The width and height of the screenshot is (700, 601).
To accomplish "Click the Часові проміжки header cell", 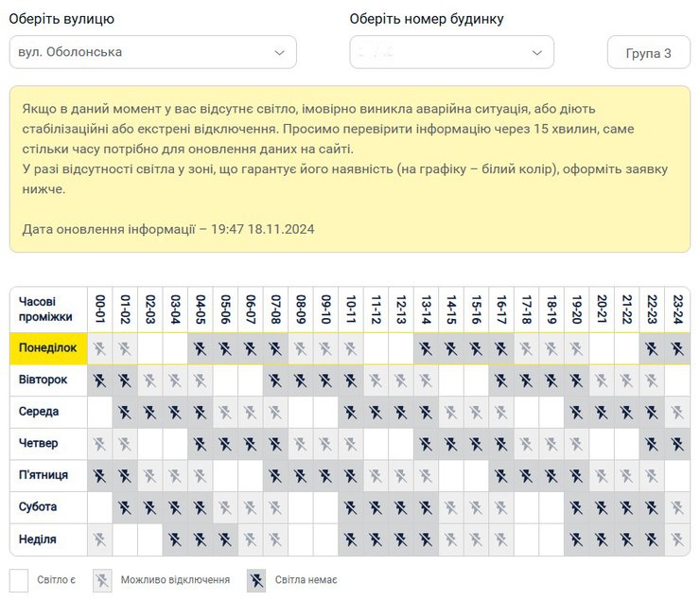I will (x=48, y=309).
